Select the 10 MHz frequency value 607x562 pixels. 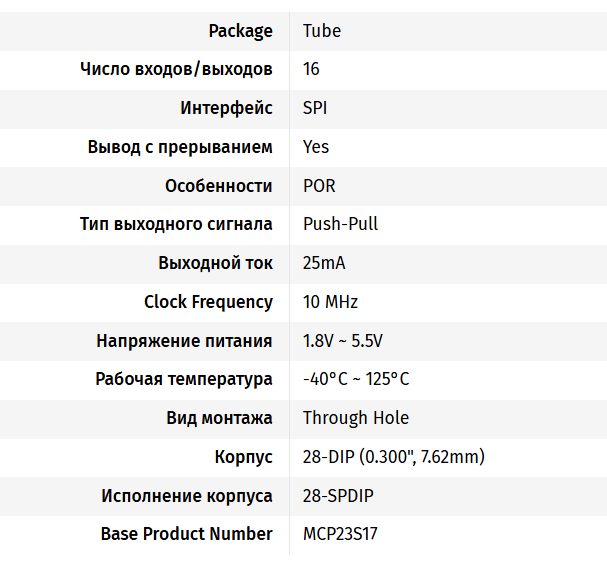click(x=330, y=302)
